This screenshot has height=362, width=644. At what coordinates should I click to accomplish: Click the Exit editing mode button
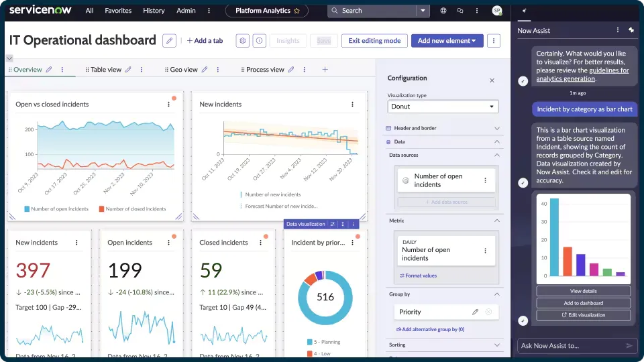click(x=374, y=41)
